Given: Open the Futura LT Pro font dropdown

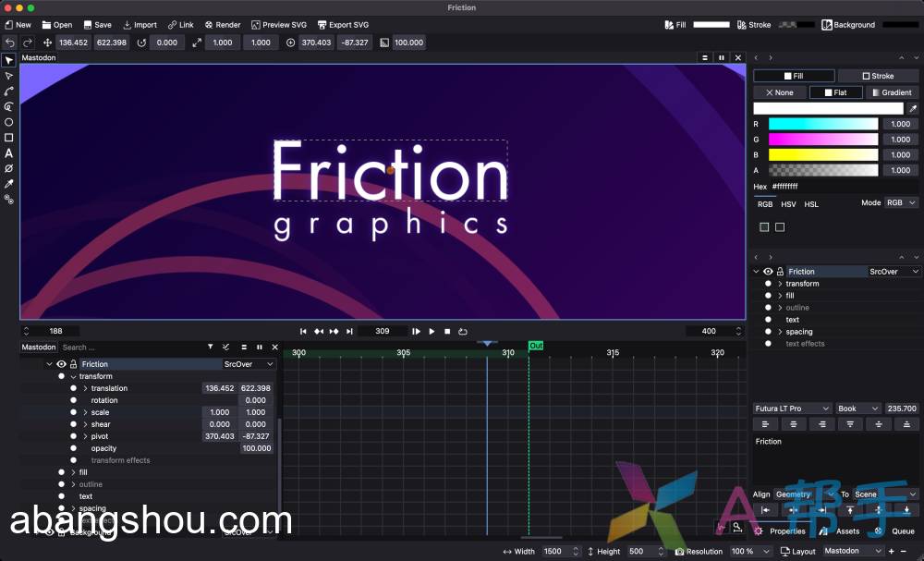Looking at the screenshot, I should (792, 408).
